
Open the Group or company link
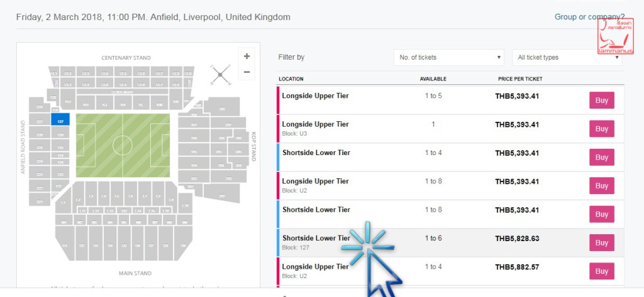589,17
